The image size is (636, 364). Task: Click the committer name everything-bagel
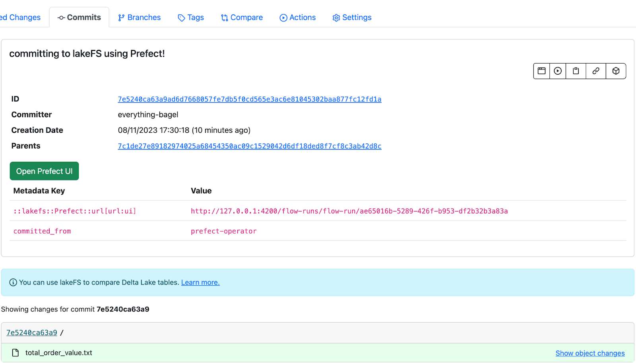pos(148,115)
